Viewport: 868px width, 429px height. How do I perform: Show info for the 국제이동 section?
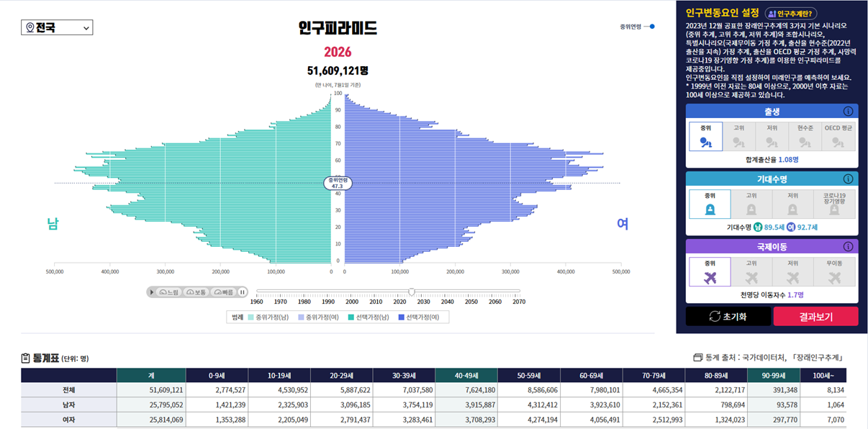pyautogui.click(x=848, y=247)
